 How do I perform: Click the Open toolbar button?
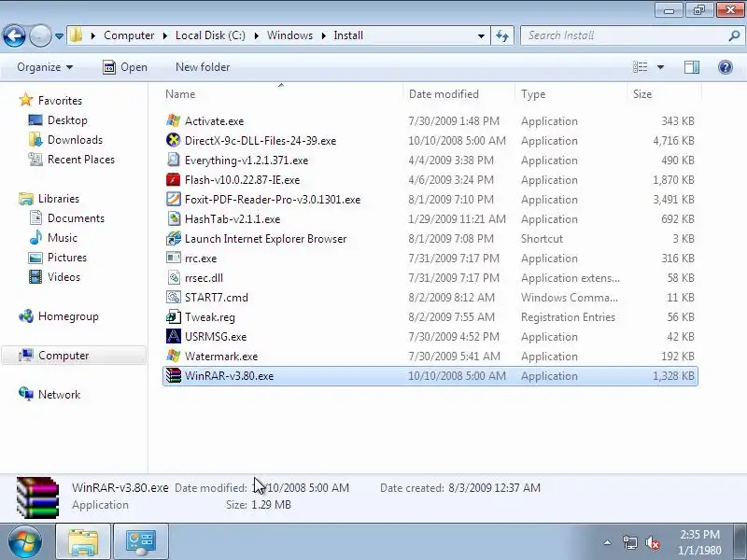point(125,67)
